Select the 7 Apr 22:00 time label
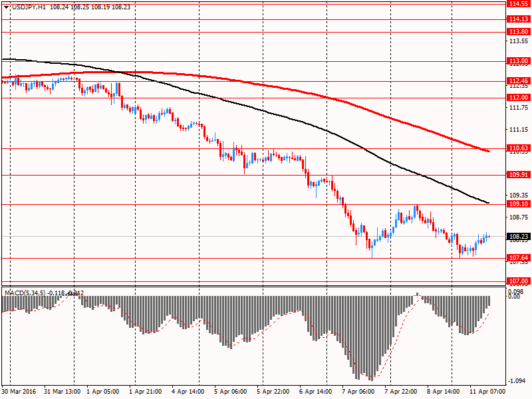The width and height of the screenshot is (532, 399). (x=401, y=392)
